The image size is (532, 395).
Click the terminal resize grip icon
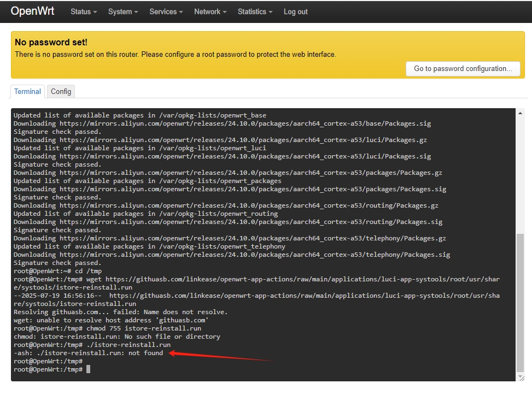(521, 378)
